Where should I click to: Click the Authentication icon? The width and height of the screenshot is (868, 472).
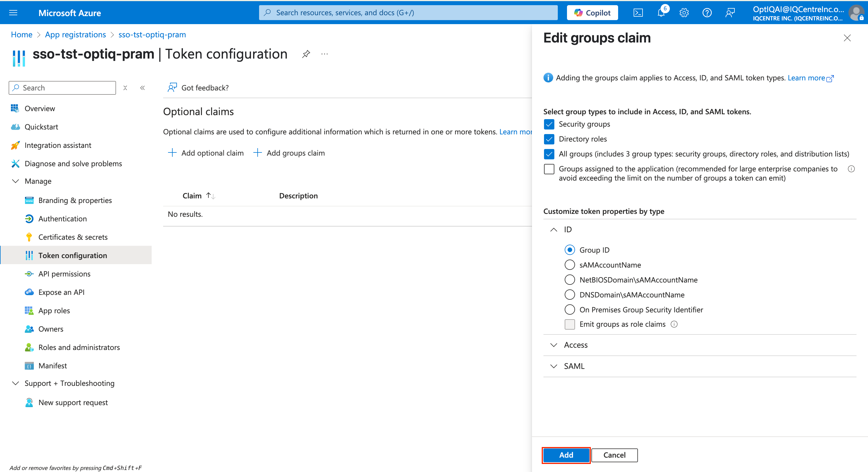29,219
